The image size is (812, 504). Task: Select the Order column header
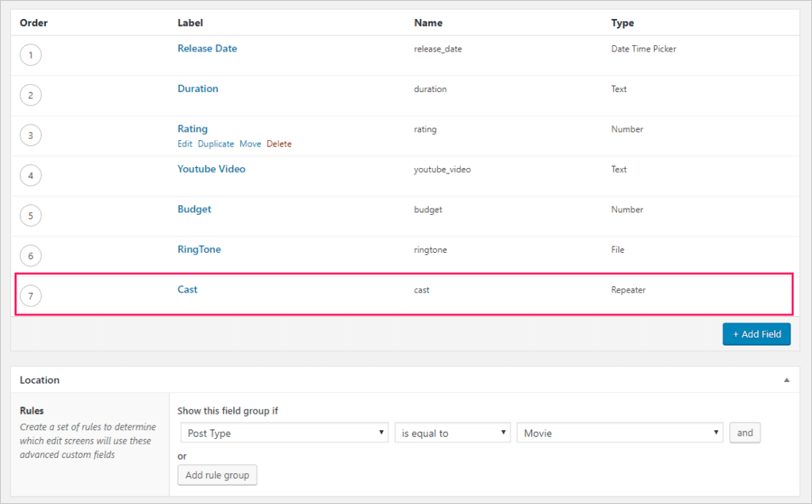[x=33, y=22]
